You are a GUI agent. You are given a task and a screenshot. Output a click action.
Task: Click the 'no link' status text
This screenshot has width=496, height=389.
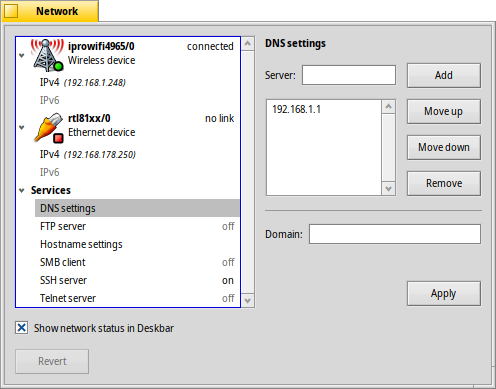pyautogui.click(x=219, y=118)
